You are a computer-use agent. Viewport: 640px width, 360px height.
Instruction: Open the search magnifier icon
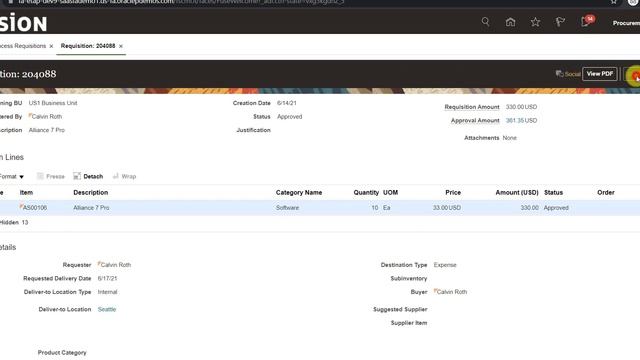485,22
